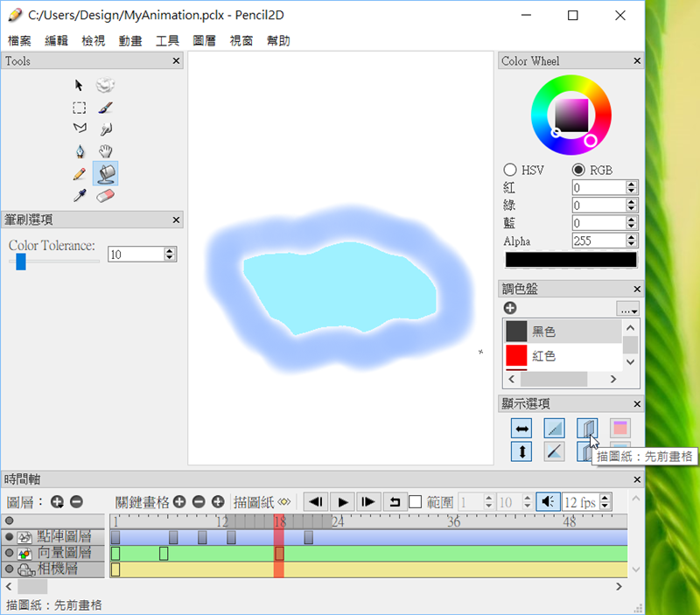Screen dimensions: 700x615
Task: Increase the Color Tolerance spinner value
Action: [170, 250]
